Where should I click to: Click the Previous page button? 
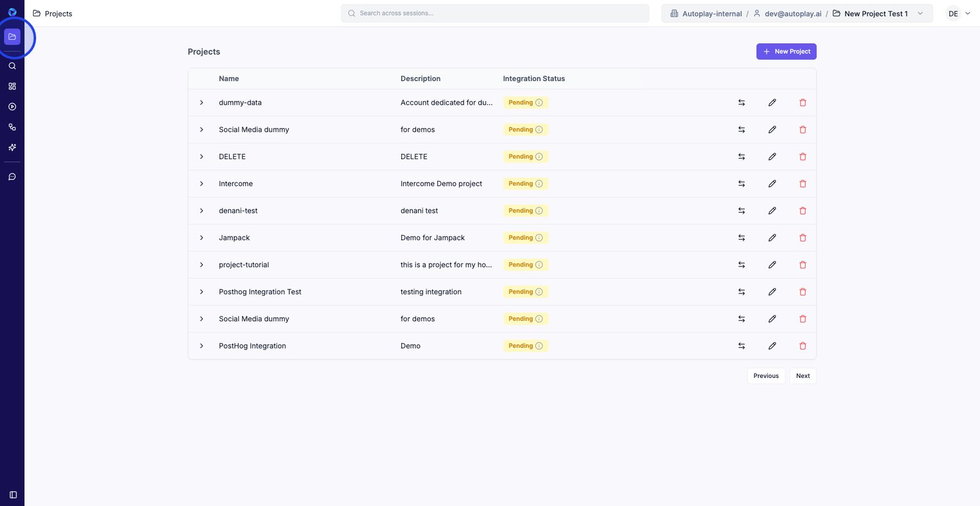coord(766,376)
